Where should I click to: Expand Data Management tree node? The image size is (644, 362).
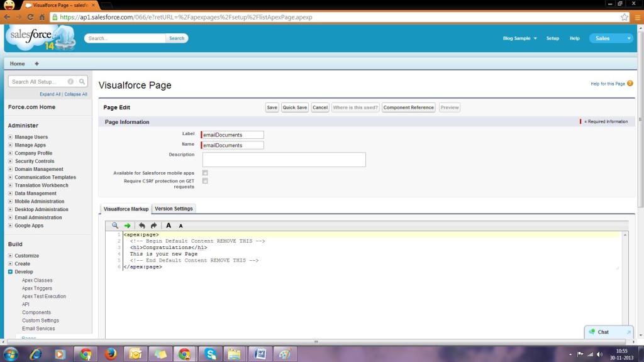[x=10, y=194]
